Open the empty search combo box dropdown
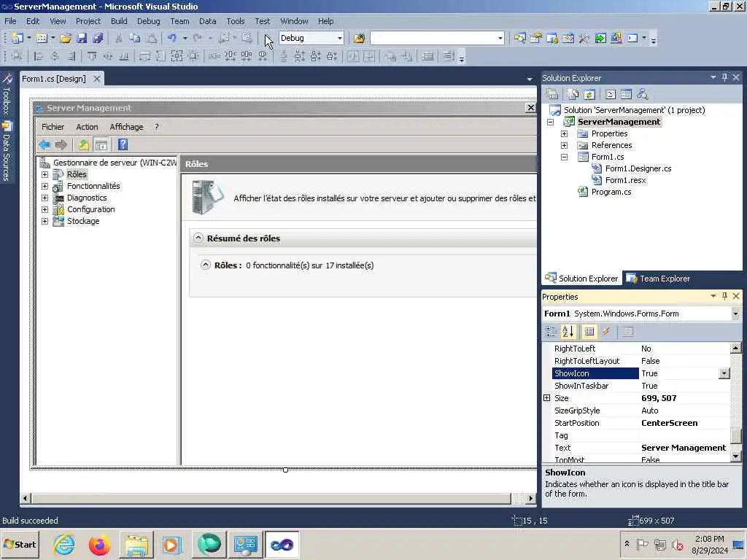Image resolution: width=747 pixels, height=560 pixels. pyautogui.click(x=500, y=38)
